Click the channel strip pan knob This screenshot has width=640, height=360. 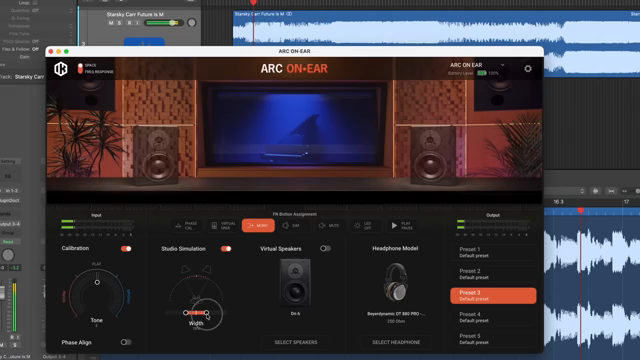click(x=8, y=255)
